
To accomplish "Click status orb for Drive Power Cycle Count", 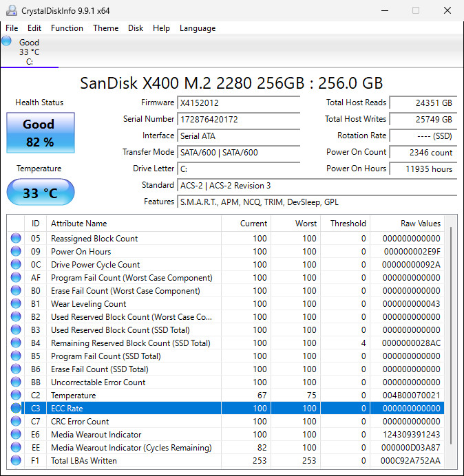I will coord(16,264).
